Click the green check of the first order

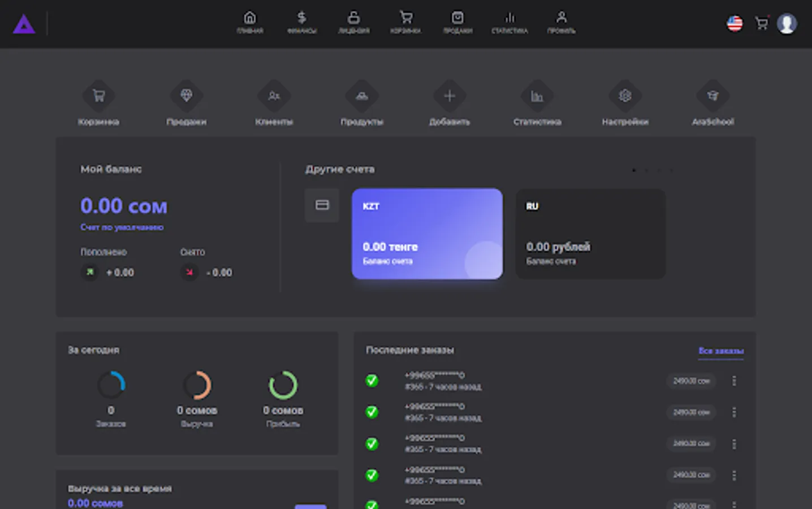(372, 381)
